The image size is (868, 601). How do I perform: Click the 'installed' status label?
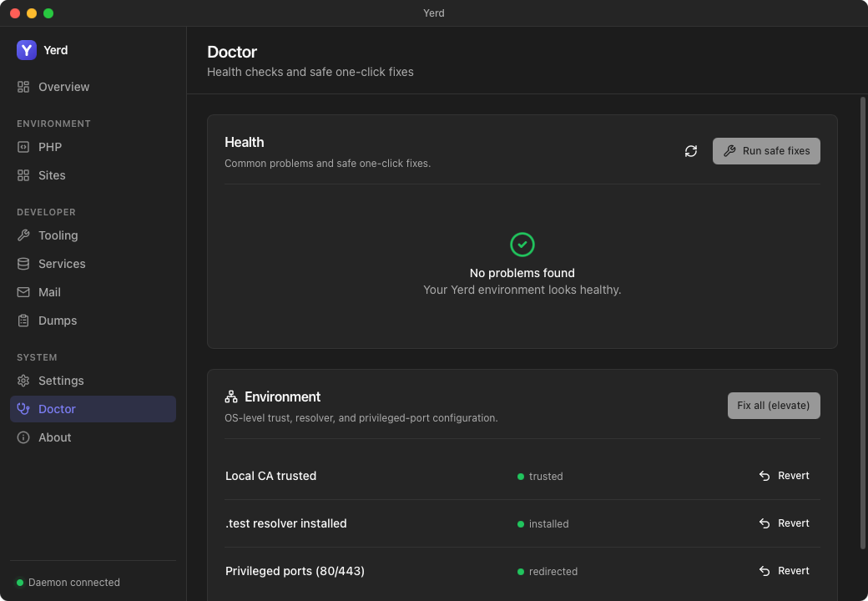(x=548, y=524)
